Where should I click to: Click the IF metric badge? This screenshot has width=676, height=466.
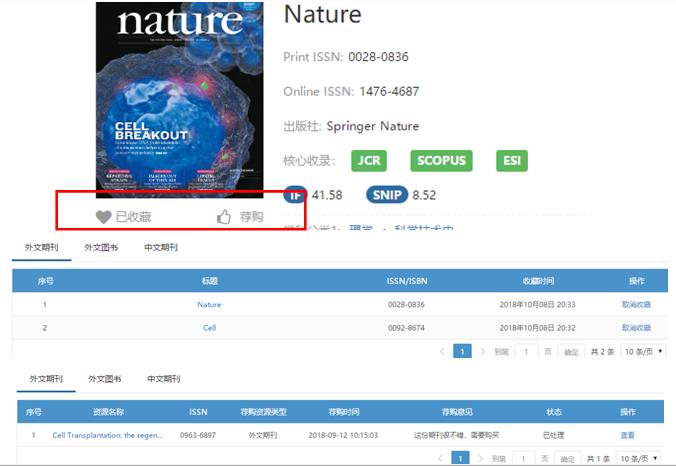point(295,195)
